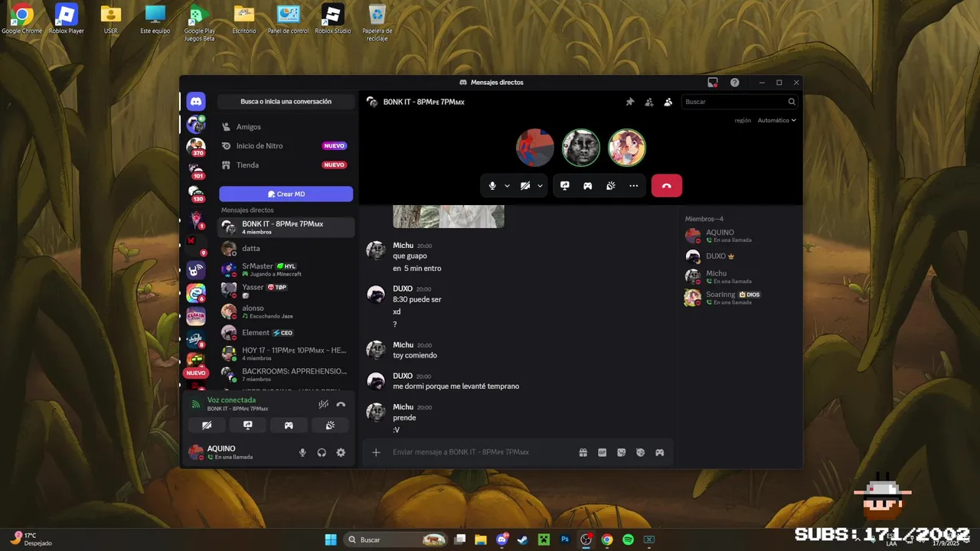The height and width of the screenshot is (551, 980).
Task: Open Tienda item in sidebar
Action: point(286,165)
